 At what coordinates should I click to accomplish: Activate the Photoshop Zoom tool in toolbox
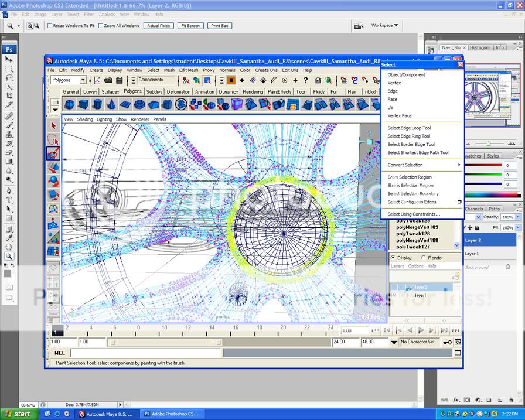click(9, 257)
